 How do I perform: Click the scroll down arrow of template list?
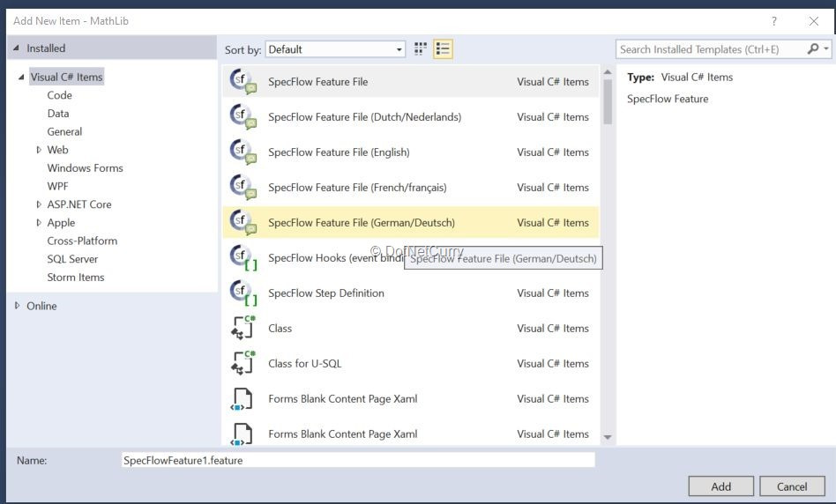point(608,437)
